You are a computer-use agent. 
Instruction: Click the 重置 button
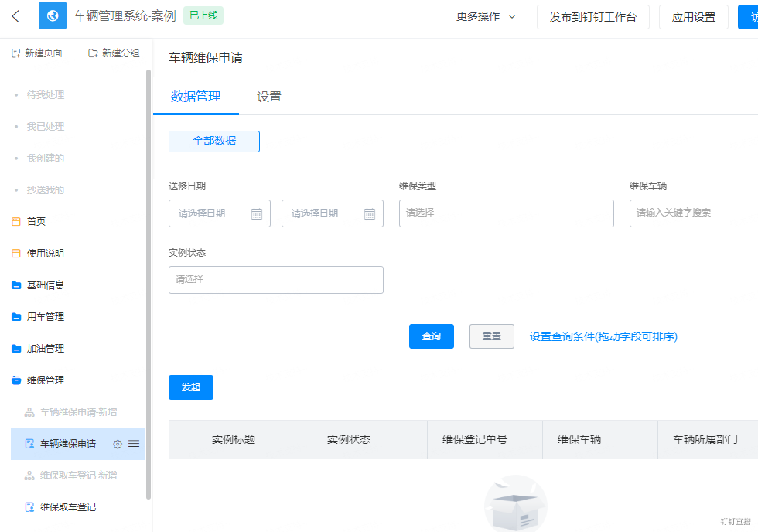coord(492,336)
